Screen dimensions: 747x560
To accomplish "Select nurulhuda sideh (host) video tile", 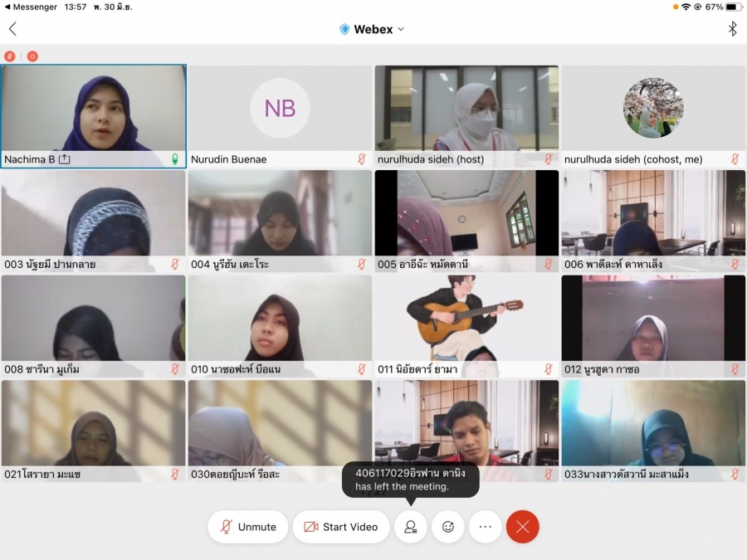I will [x=466, y=109].
